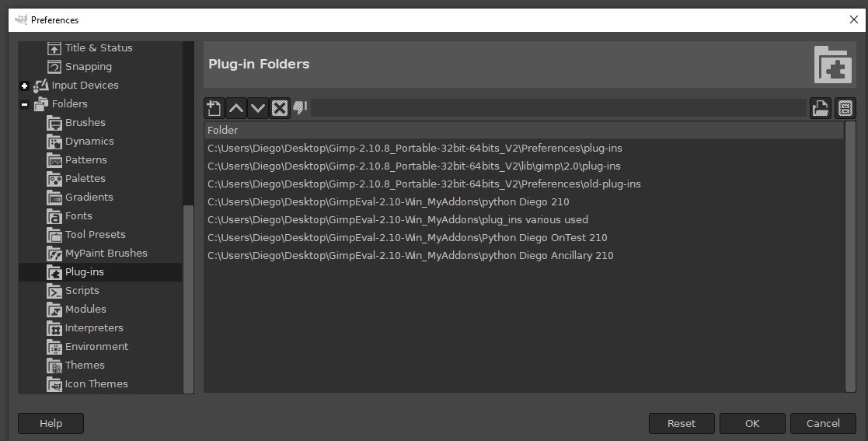Image resolution: width=868 pixels, height=441 pixels.
Task: Cancel the Preferences dialog
Action: coord(823,423)
